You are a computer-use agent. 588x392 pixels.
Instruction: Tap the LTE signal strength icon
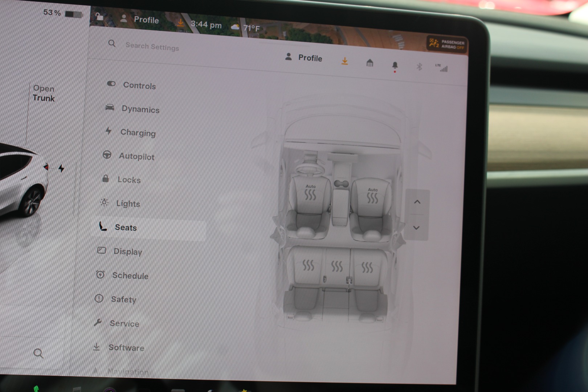[x=442, y=68]
